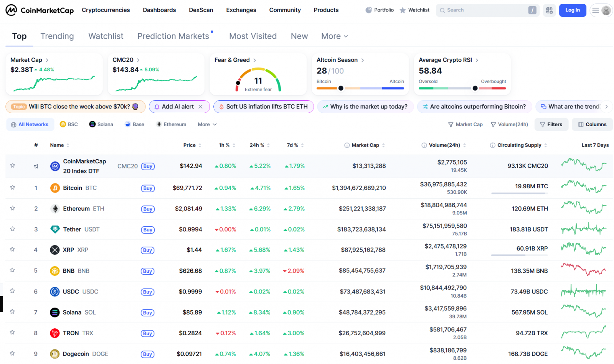Open the Cryptocurrencies menu
Viewport: 614px width, 364px height.
(x=106, y=10)
